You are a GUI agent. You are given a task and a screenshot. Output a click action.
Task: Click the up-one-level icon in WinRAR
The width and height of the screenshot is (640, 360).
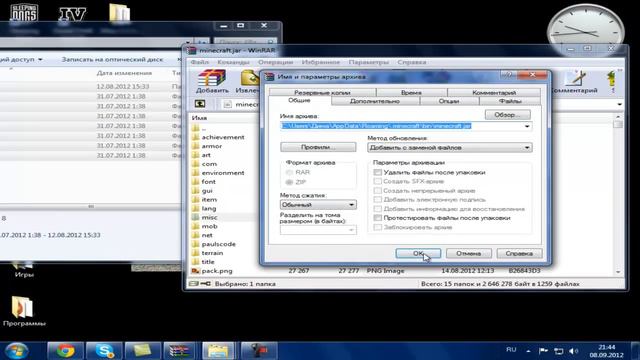pyautogui.click(x=200, y=104)
